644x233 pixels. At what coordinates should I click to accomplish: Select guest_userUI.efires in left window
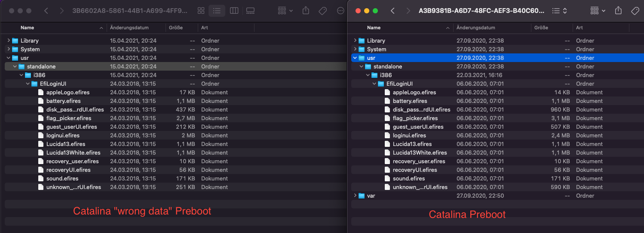[x=72, y=127]
